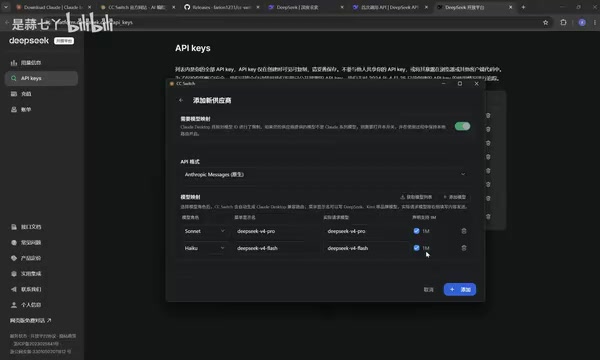This screenshot has height=360, width=600.
Task: Open the API 格式 Anthropic Messages dropdown
Action: (324, 174)
